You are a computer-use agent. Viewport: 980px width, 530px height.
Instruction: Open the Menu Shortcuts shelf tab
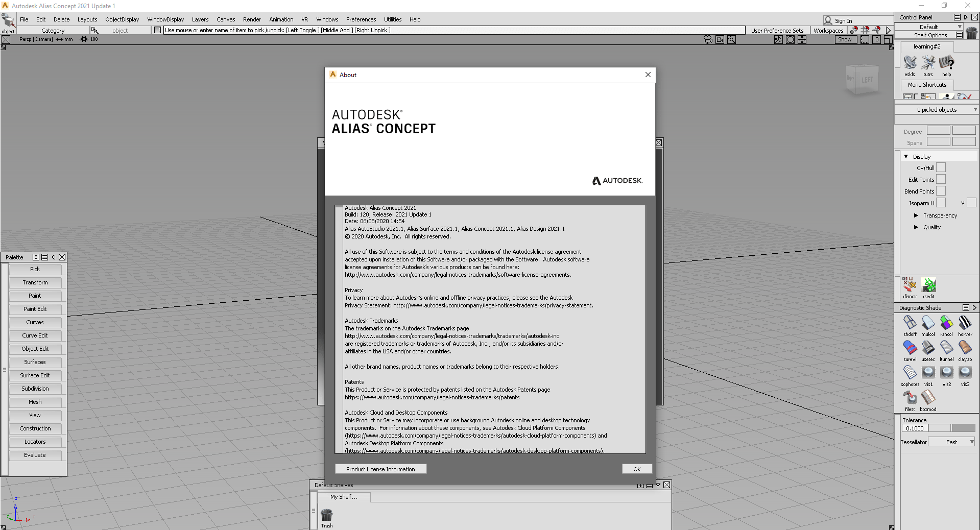coord(927,85)
